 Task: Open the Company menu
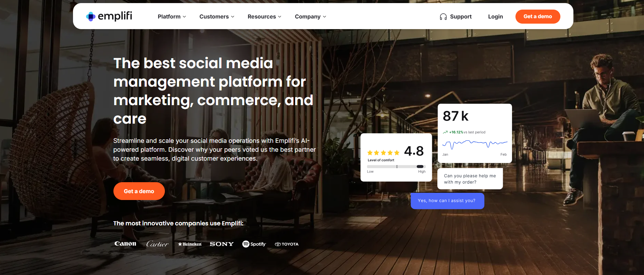[310, 16]
